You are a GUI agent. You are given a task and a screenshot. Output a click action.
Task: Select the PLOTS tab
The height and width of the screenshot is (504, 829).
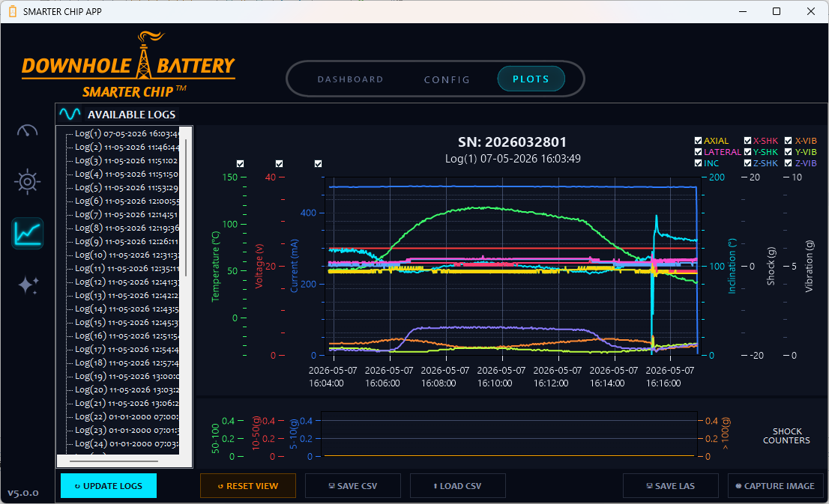(531, 79)
